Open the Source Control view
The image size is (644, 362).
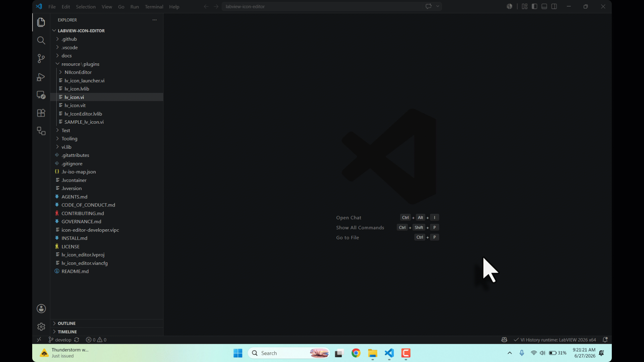click(41, 59)
